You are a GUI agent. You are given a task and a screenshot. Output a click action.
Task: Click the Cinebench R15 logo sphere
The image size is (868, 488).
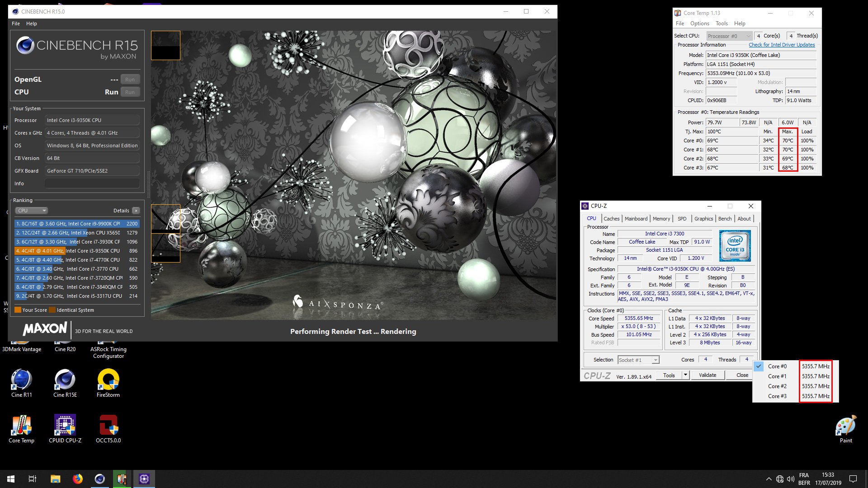click(x=25, y=45)
